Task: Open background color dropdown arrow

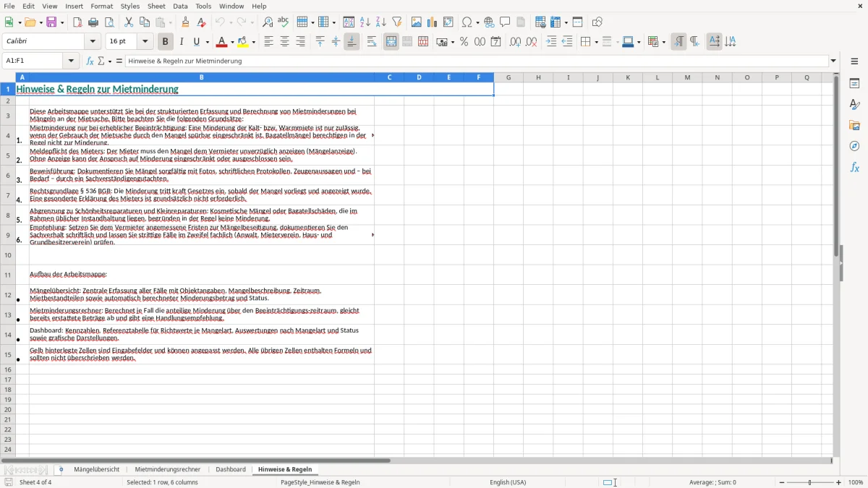Action: [253, 42]
